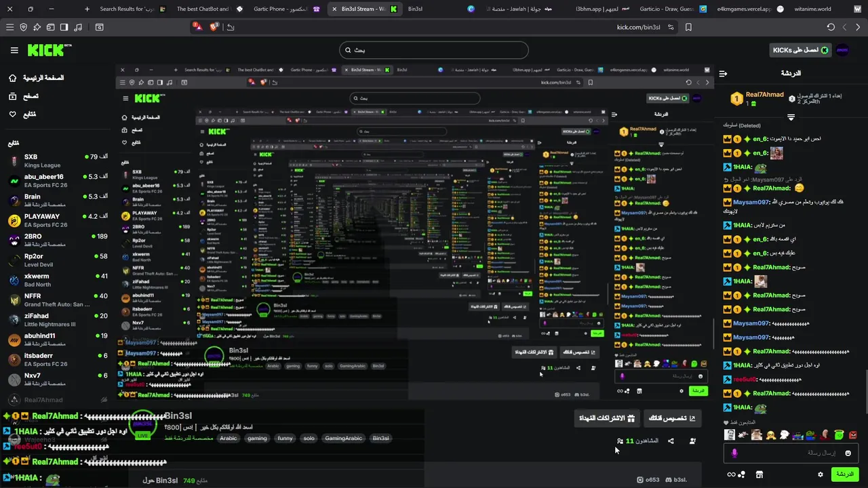Click the infinity dots icon below chat
The image size is (868, 488).
click(736, 474)
